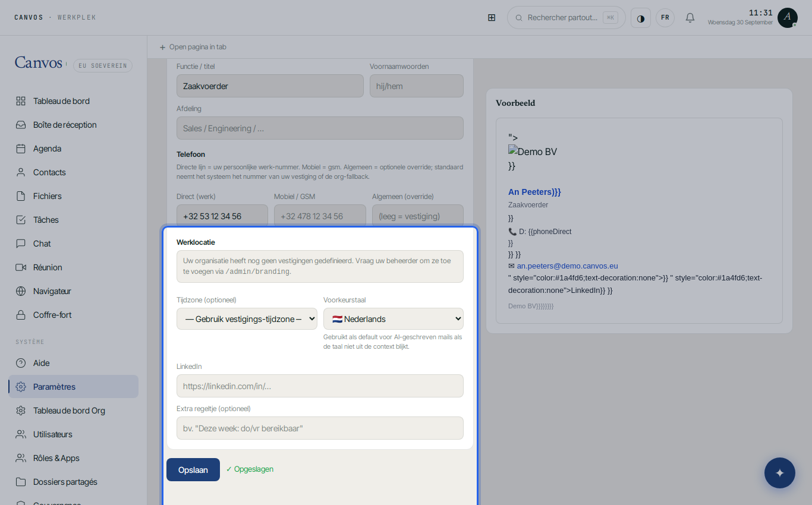Click the an.peeters@demo.canvos.eu email link
The image size is (812, 505).
click(567, 266)
